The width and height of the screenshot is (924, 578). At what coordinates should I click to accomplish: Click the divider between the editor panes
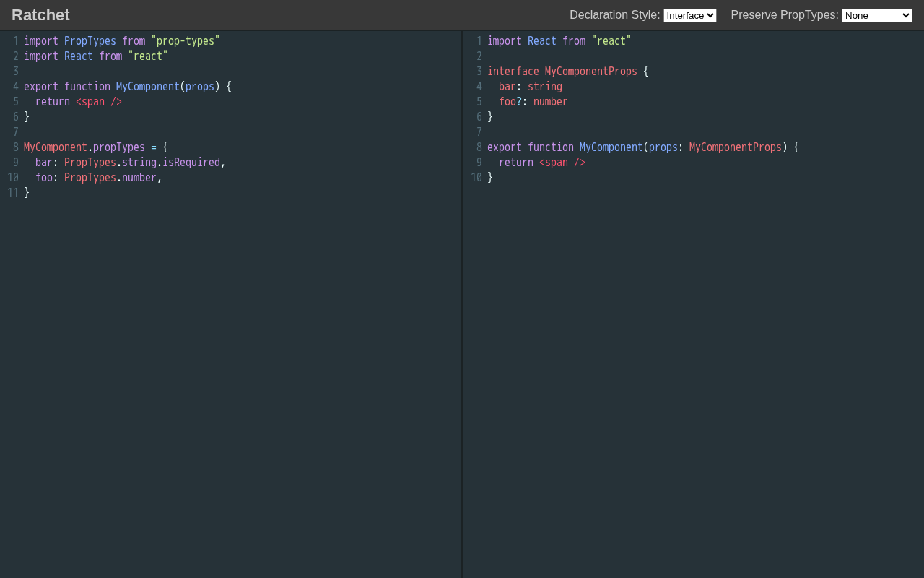point(462,303)
